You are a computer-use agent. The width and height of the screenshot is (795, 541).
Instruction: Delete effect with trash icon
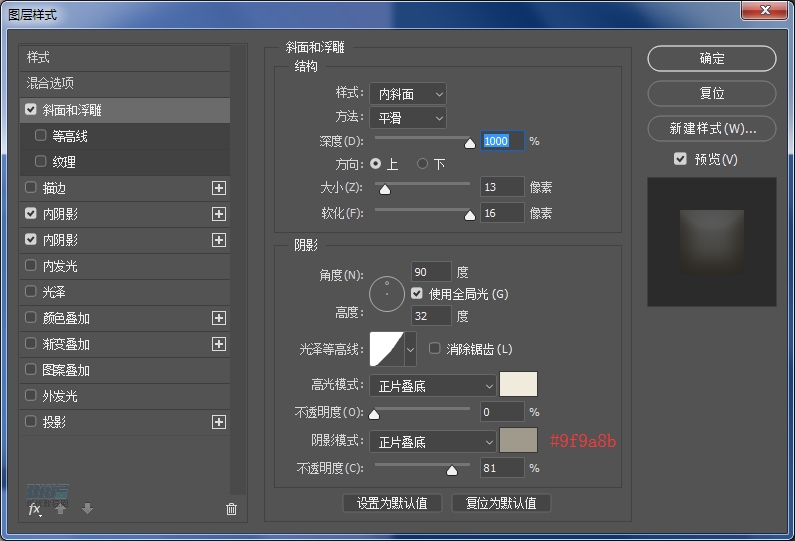tap(231, 509)
